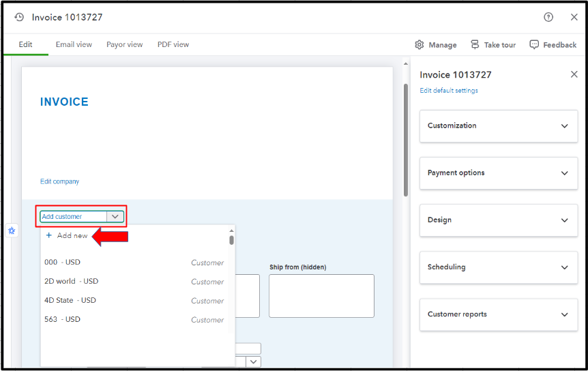Expand the Customer reports section

pos(499,315)
